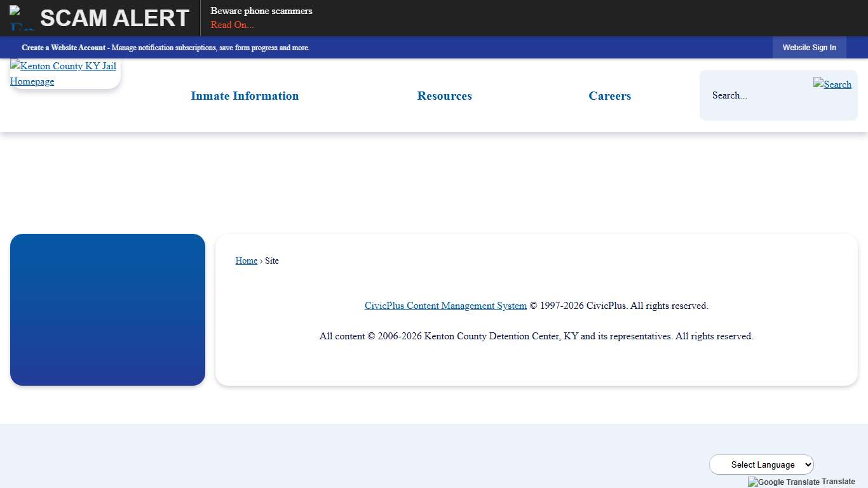Click the Translate text beside Google Translate

click(838, 482)
